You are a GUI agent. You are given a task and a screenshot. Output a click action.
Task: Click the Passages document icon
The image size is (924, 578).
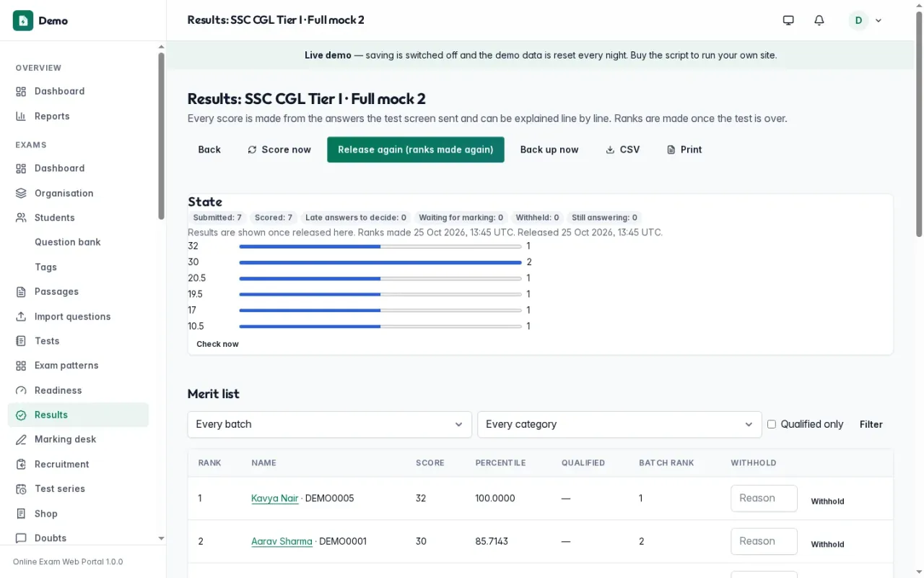pyautogui.click(x=21, y=292)
